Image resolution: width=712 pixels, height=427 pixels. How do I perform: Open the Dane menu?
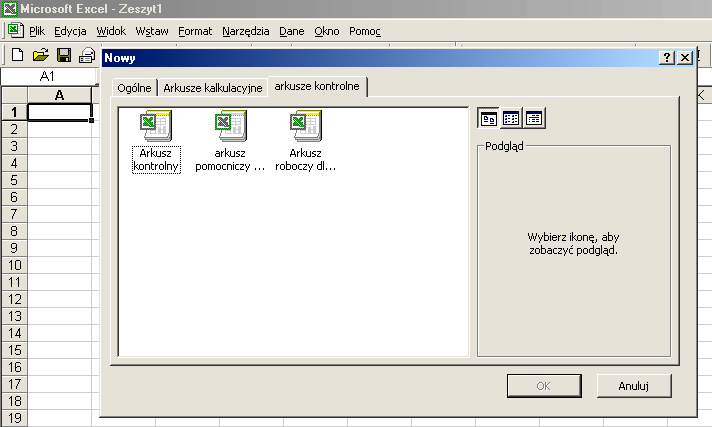point(292,31)
